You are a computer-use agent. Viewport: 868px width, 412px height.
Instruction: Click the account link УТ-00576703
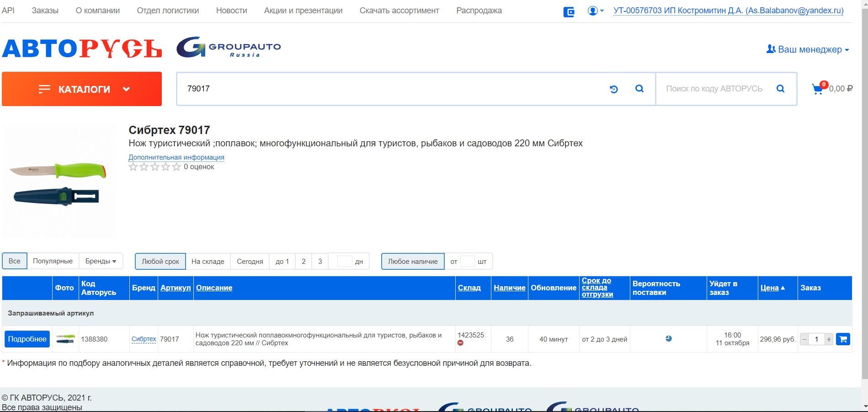click(x=729, y=11)
